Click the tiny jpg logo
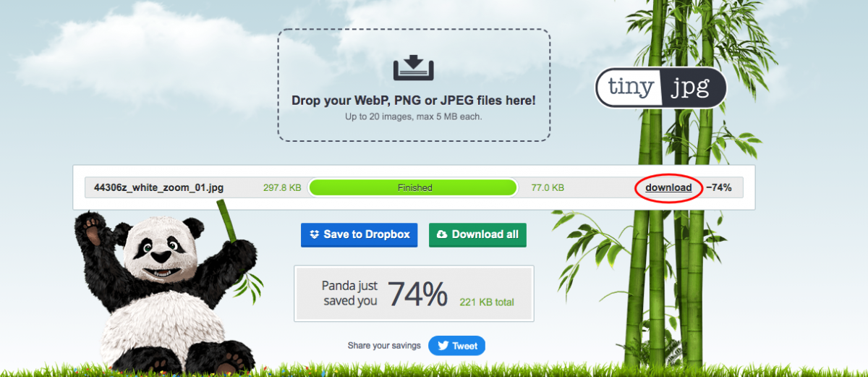The width and height of the screenshot is (868, 377). point(660,88)
